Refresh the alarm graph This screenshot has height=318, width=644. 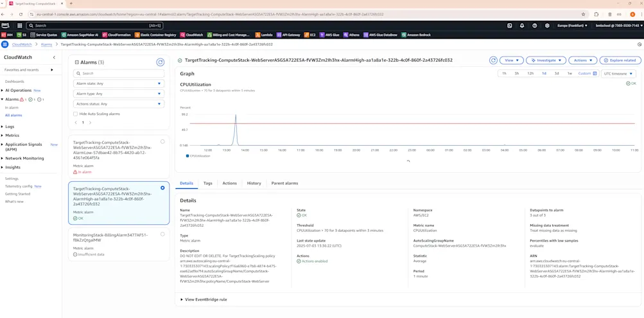point(493,60)
